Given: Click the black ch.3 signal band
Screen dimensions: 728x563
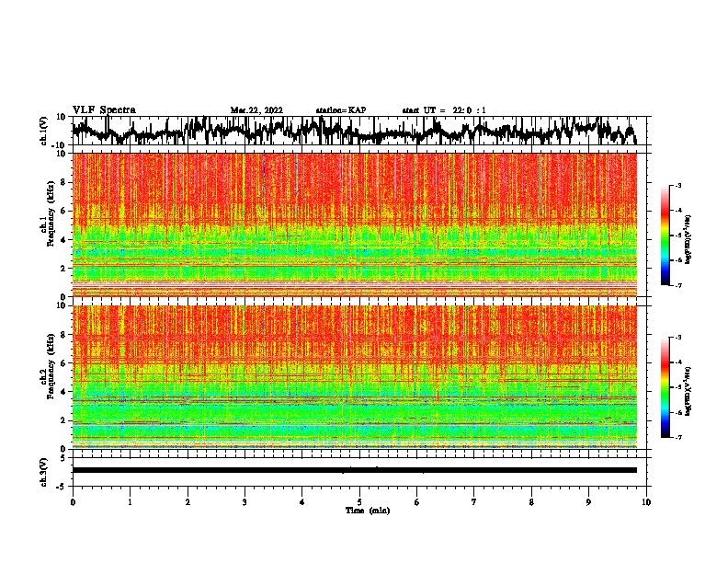Looking at the screenshot, I should coord(355,470).
